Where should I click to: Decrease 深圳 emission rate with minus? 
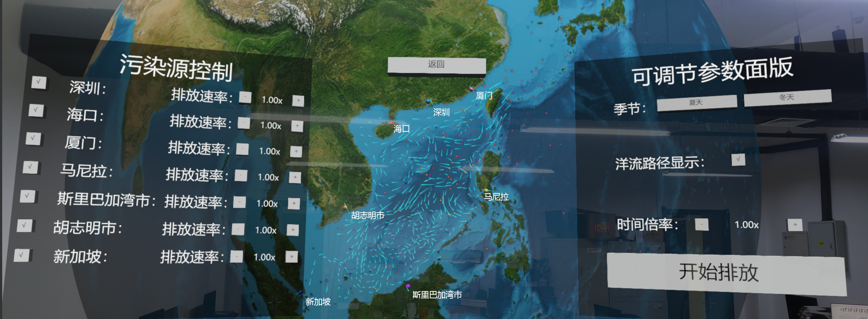pyautogui.click(x=245, y=97)
